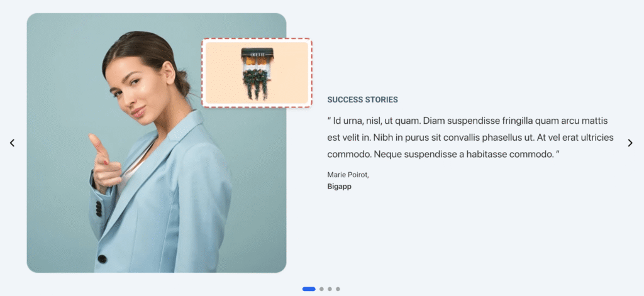Click hanging plants in the storefront thumbnail
Viewport: 644px width, 296px height.
tap(255, 84)
